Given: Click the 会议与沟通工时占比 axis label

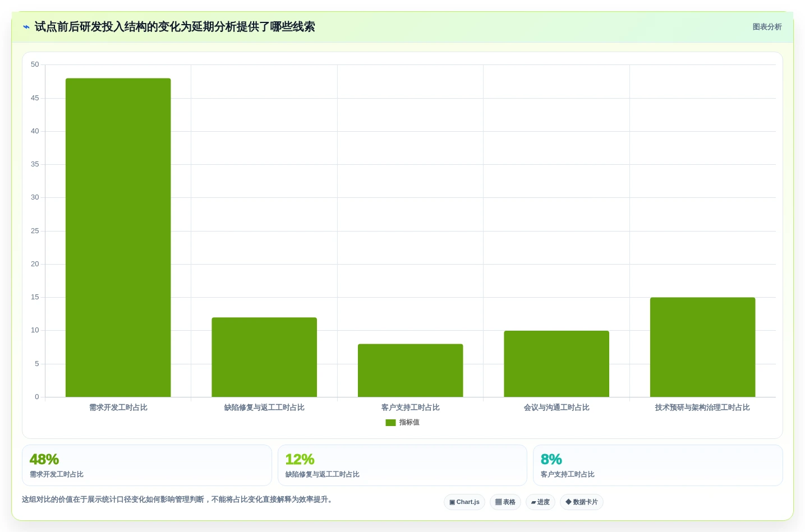Looking at the screenshot, I should pos(556,408).
